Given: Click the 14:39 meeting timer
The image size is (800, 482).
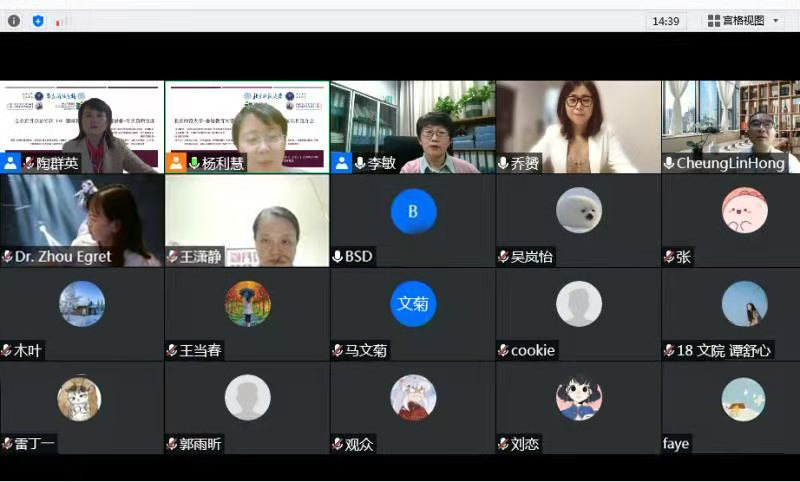Looking at the screenshot, I should 665,21.
